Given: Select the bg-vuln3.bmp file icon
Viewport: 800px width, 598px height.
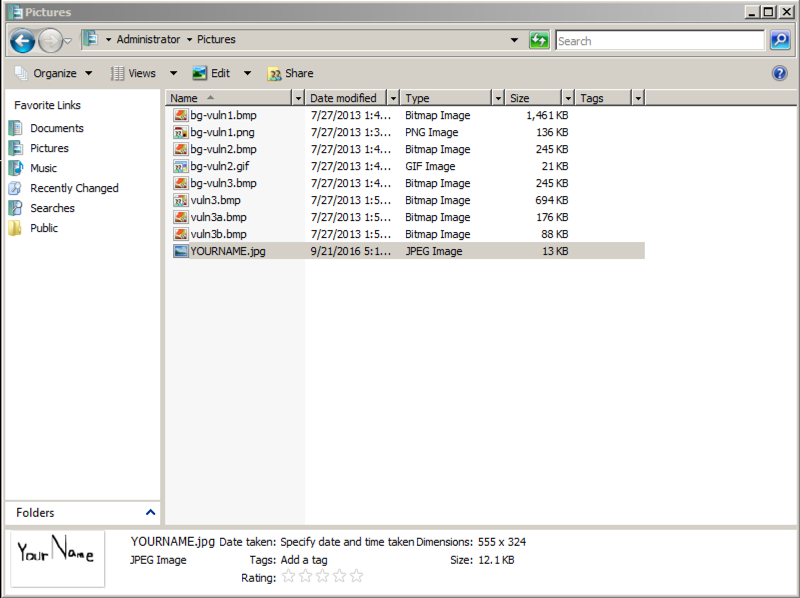Looking at the screenshot, I should click(181, 183).
